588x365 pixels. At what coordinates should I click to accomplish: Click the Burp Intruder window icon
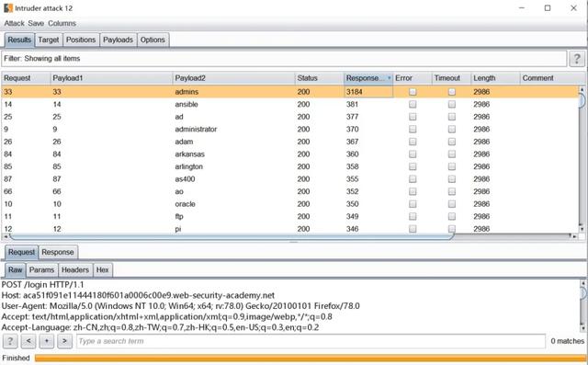(8, 8)
